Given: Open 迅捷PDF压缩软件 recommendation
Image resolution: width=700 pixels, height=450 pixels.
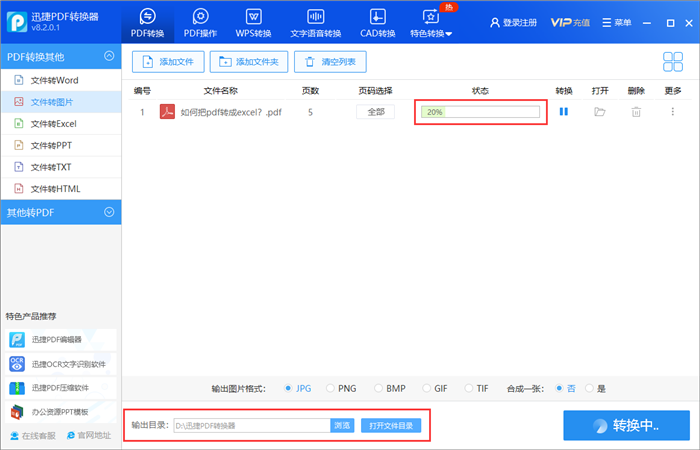Looking at the screenshot, I should (61, 388).
